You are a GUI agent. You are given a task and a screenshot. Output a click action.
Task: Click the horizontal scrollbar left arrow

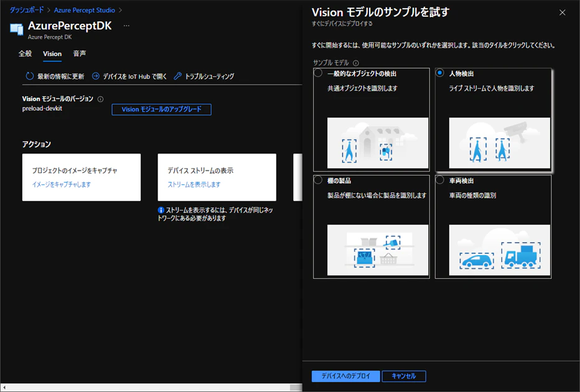coord(4,388)
